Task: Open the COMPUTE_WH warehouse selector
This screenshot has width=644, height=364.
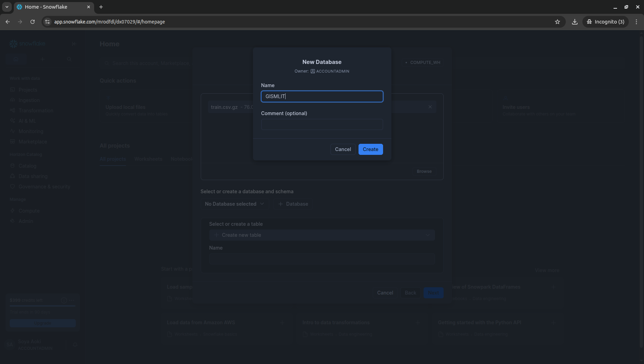Action: pyautogui.click(x=423, y=63)
